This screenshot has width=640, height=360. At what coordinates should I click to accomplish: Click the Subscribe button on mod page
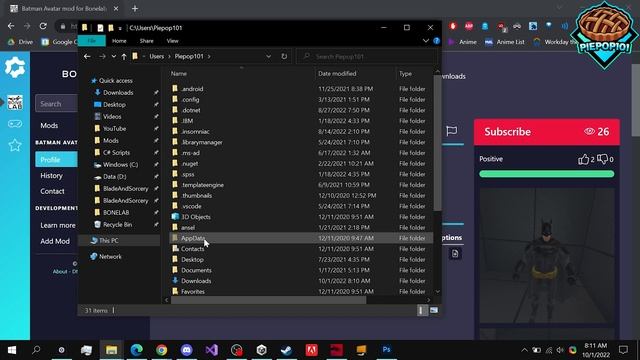547,132
